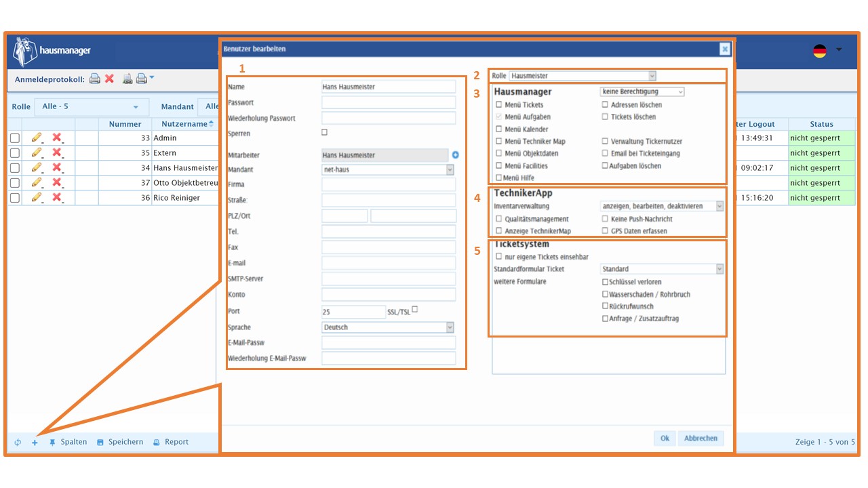868x488 pixels.
Task: Click the E-mail input field
Action: (389, 263)
